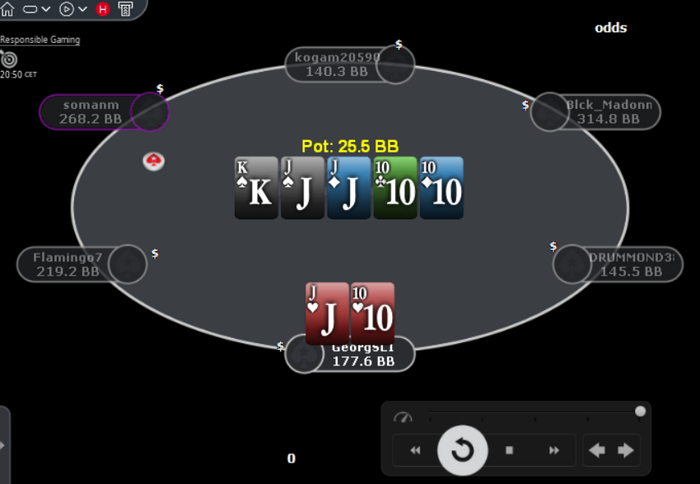700x484 pixels.
Task: Open the Responsible Gaming link
Action: pyautogui.click(x=40, y=40)
